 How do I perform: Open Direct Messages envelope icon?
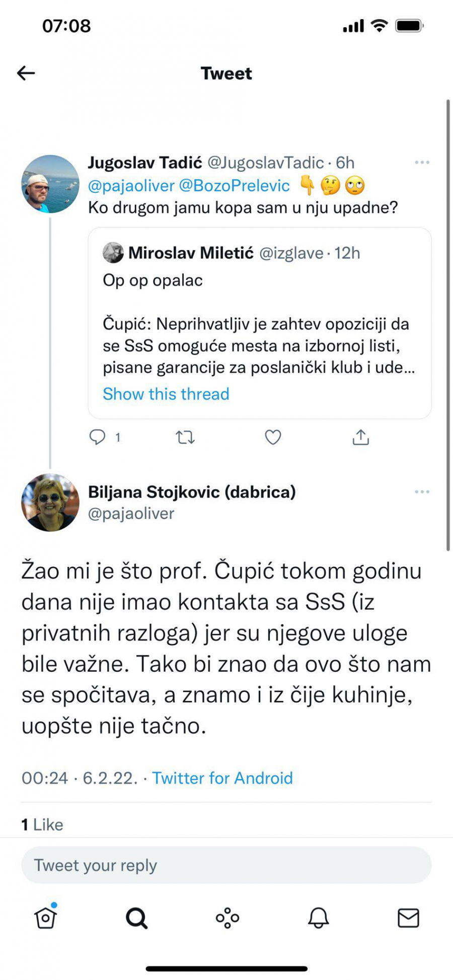coord(408,918)
